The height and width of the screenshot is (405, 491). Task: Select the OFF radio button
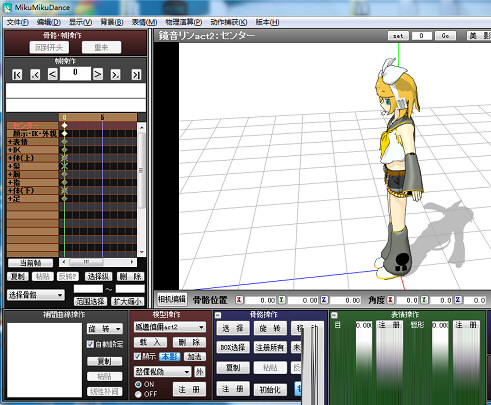click(x=138, y=394)
